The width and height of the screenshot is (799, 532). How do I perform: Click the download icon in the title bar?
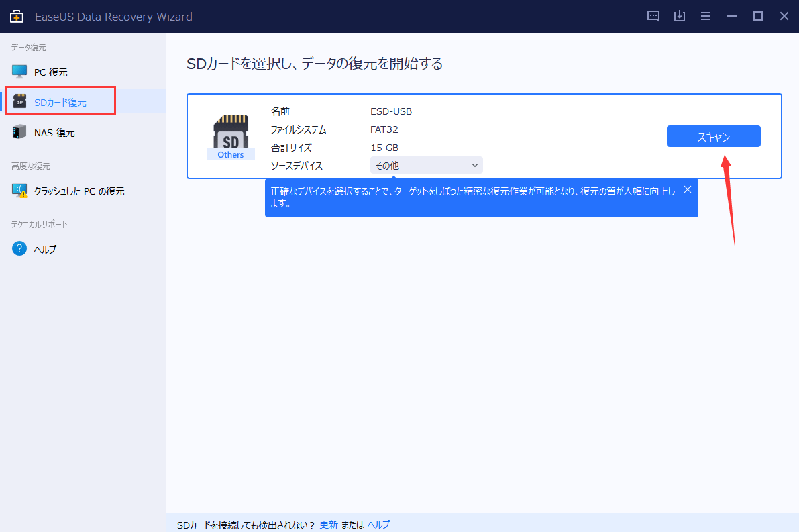(680, 16)
